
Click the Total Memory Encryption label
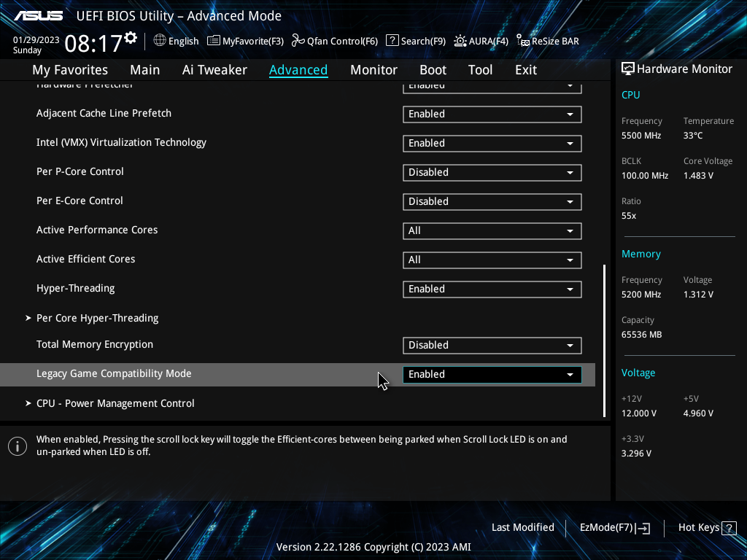click(95, 344)
